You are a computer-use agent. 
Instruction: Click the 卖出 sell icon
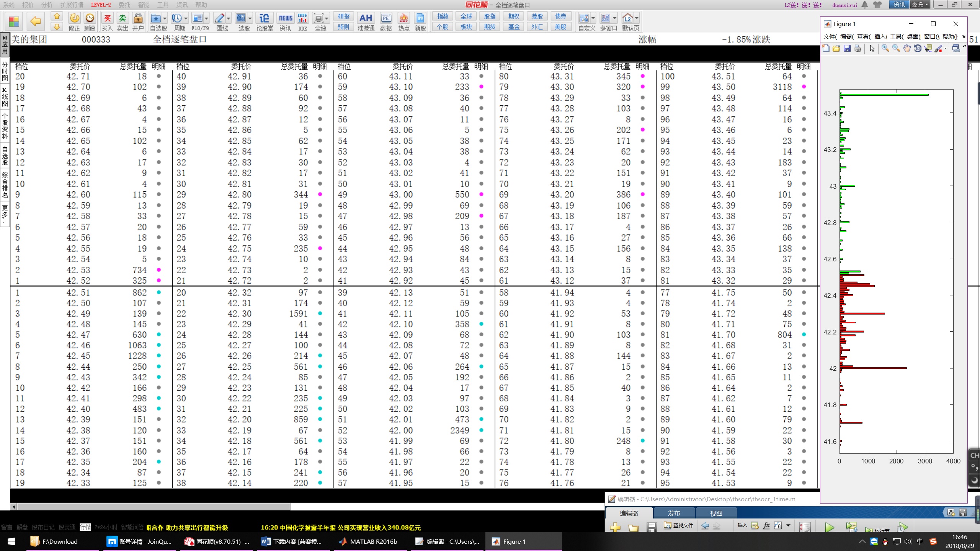(x=122, y=18)
